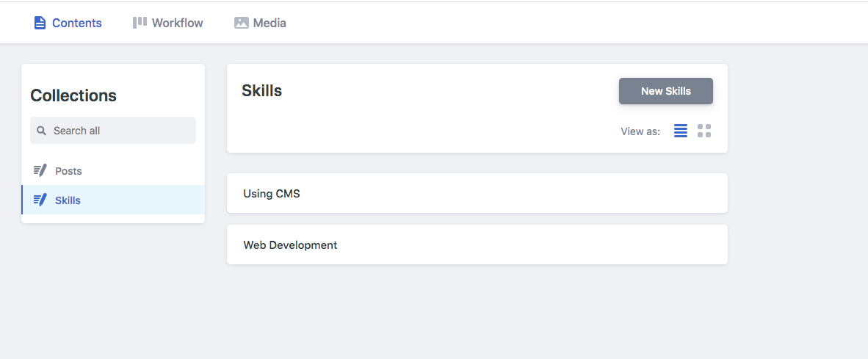868x359 pixels.
Task: Select the Posts collection label
Action: point(68,171)
